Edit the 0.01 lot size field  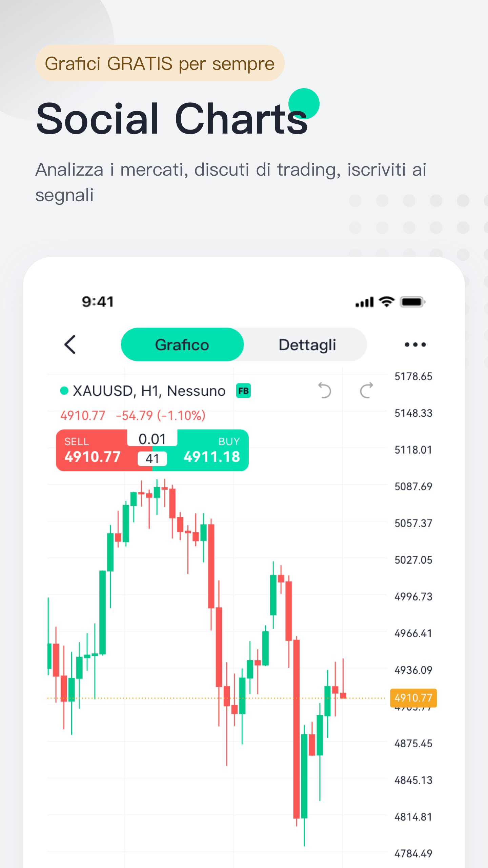coord(152,439)
